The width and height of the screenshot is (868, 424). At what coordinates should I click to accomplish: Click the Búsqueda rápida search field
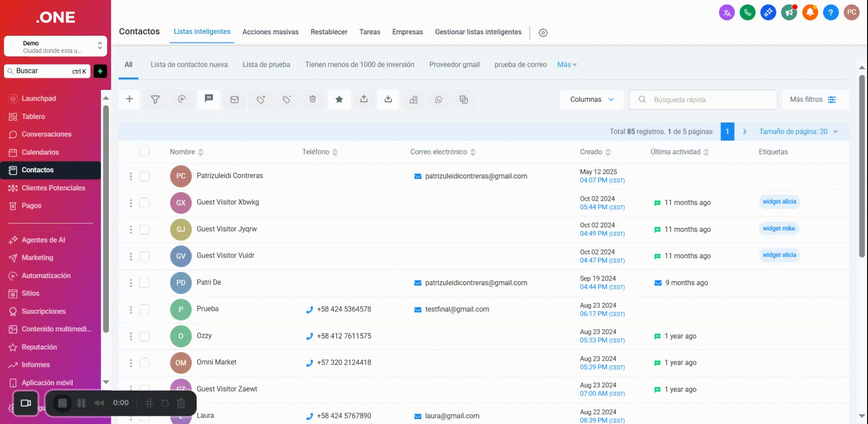point(710,99)
